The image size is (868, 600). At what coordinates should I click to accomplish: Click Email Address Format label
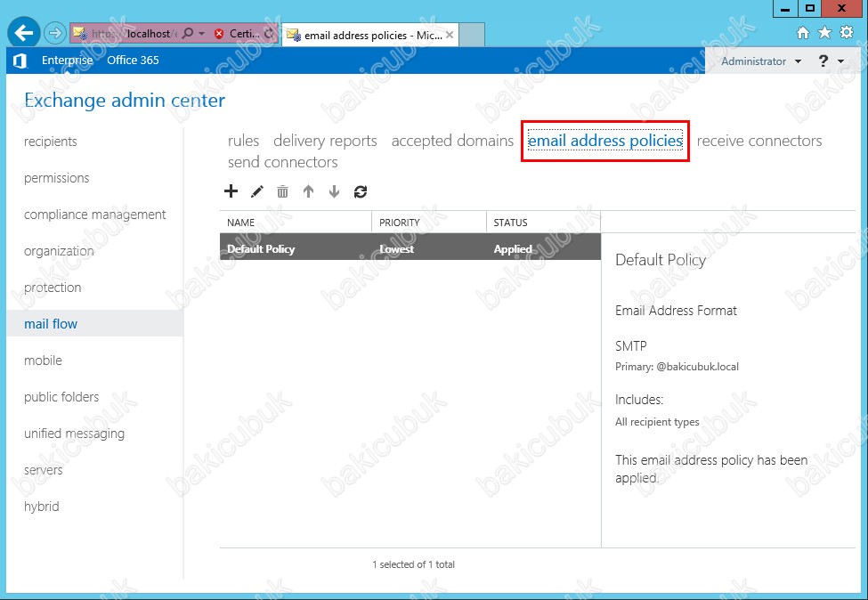676,311
